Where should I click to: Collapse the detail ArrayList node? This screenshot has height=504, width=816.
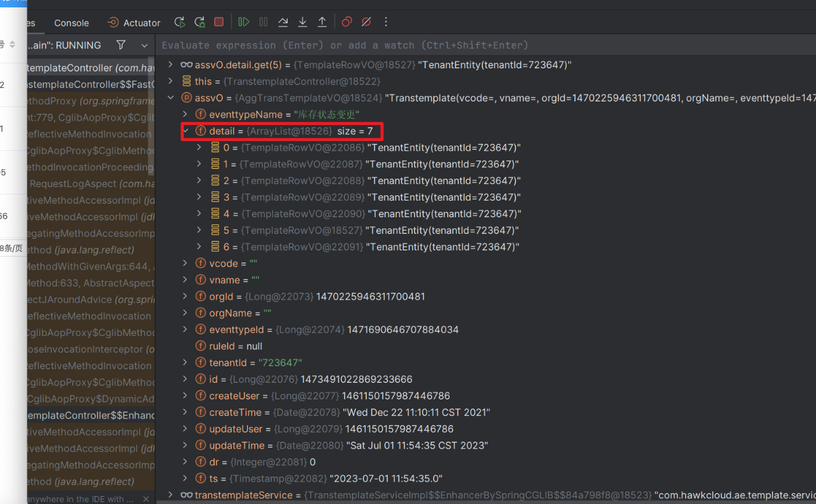pos(185,131)
